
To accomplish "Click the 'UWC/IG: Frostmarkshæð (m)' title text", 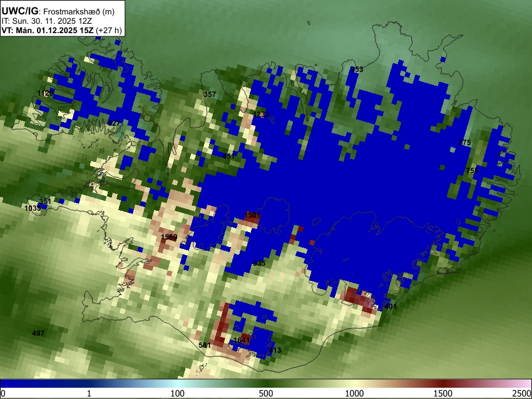I will pyautogui.click(x=58, y=11).
